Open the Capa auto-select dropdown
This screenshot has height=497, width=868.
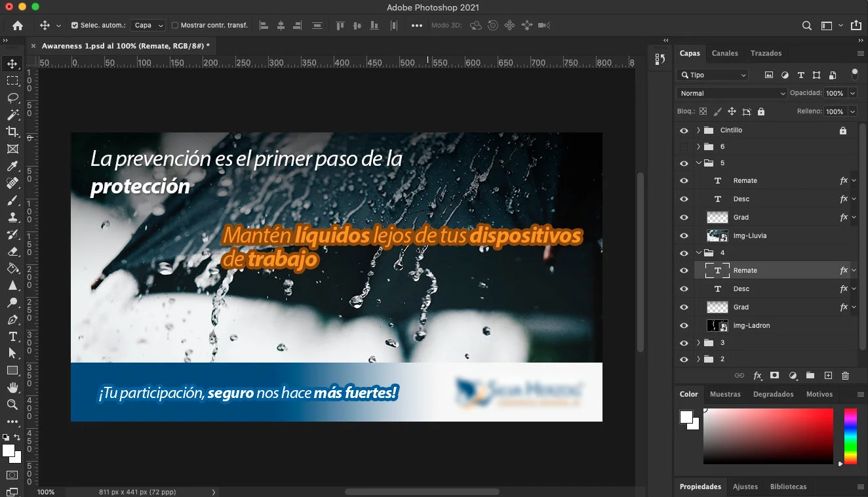(148, 26)
